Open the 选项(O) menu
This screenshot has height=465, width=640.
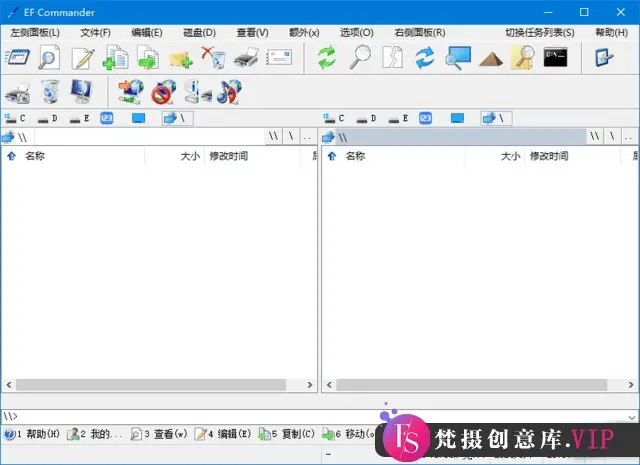click(x=356, y=33)
